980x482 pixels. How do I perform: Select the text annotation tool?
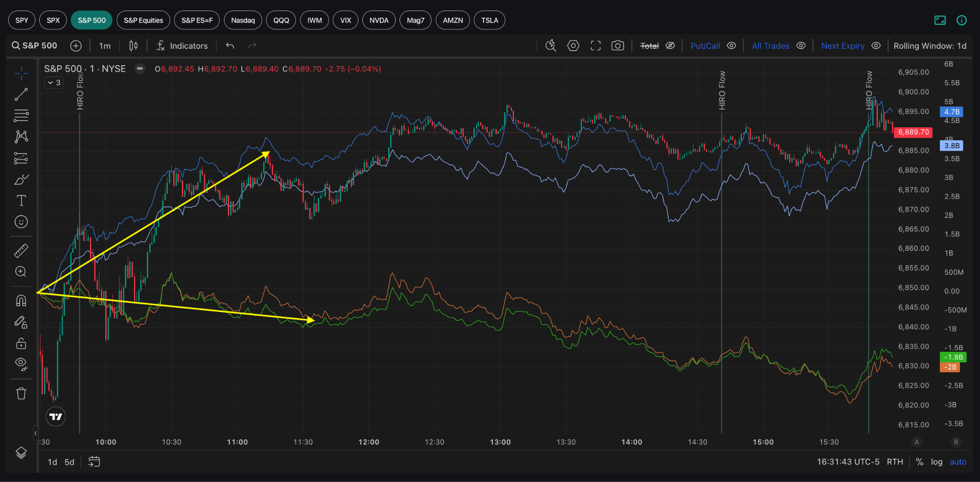pos(21,201)
